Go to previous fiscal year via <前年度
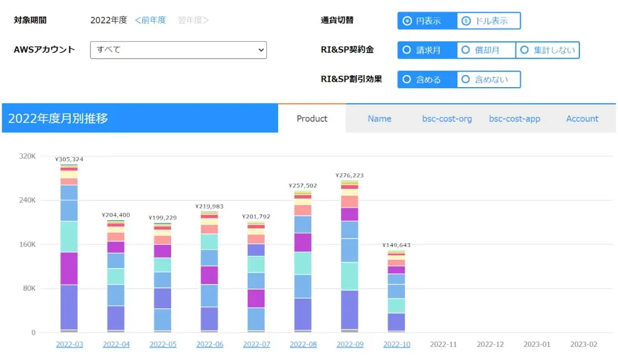 (150, 20)
